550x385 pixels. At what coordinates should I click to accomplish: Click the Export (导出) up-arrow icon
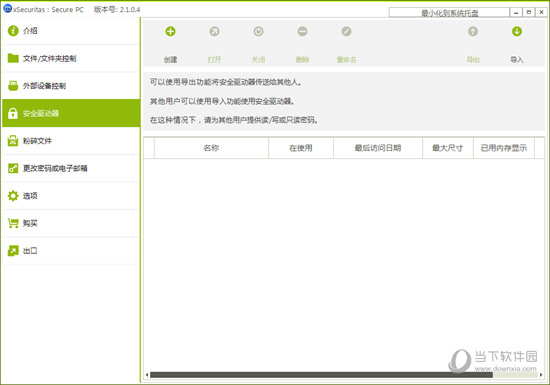[473, 32]
